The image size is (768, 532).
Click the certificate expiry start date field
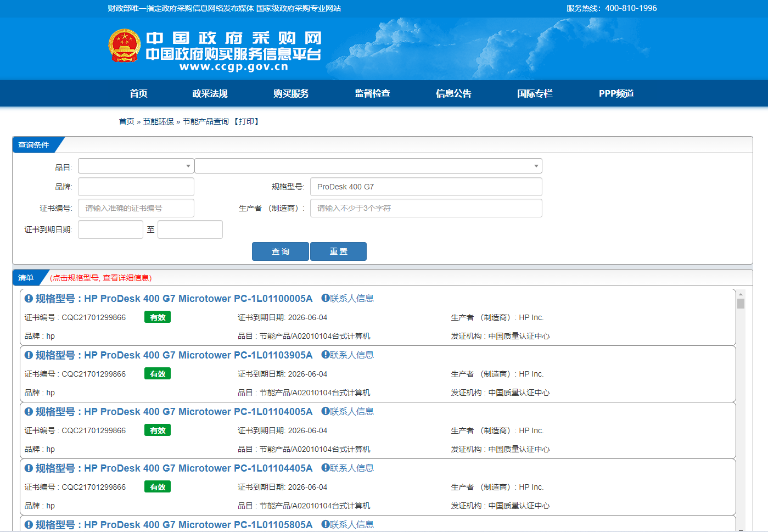(110, 229)
